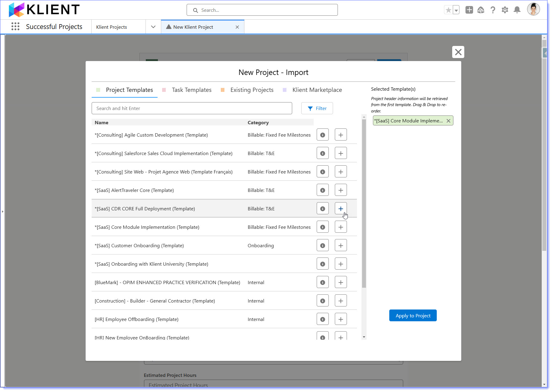Click the template list scrollbar thumb
Viewport: 552px width, 392px height.
tap(364, 203)
